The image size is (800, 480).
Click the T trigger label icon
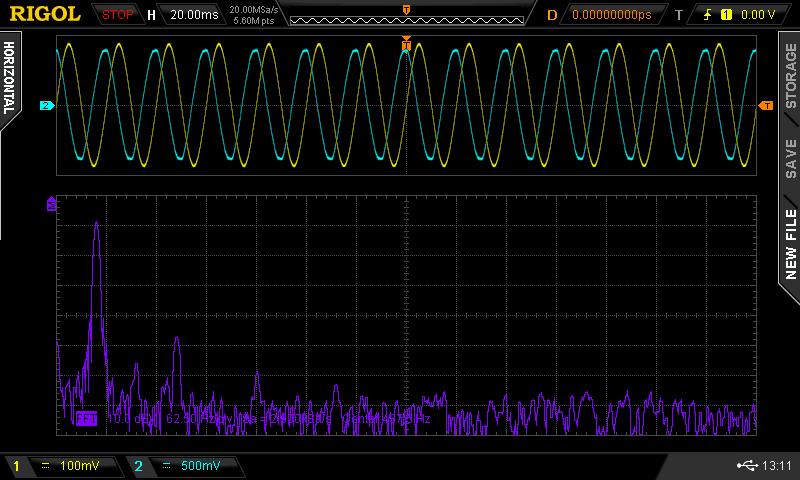click(x=679, y=15)
